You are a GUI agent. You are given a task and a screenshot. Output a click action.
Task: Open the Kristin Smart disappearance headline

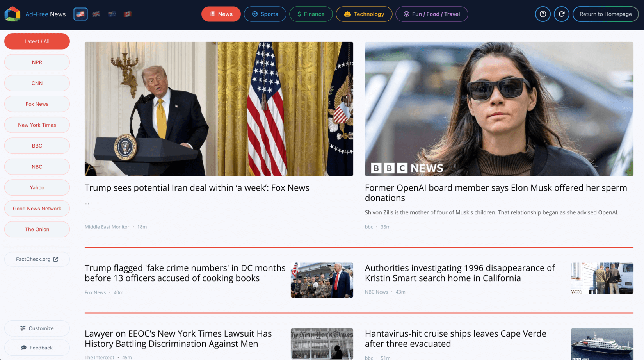pyautogui.click(x=460, y=273)
